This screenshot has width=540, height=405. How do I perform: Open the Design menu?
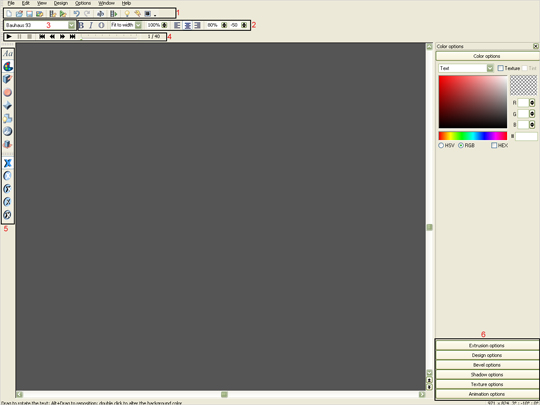coord(61,3)
